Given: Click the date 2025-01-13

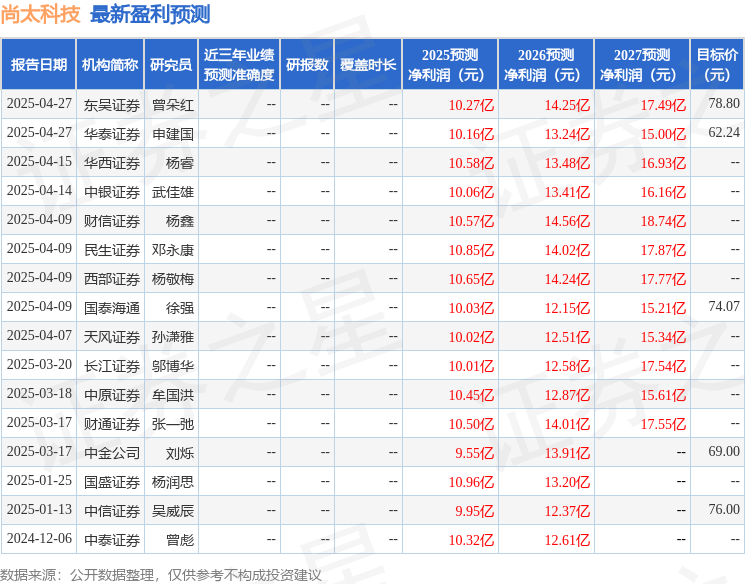Looking at the screenshot, I should pos(39,509).
